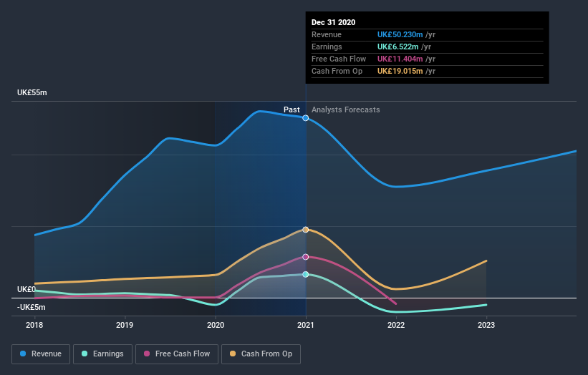Click the Cash From Op row label in the tooltip
This screenshot has width=588, height=375.
click(x=337, y=71)
